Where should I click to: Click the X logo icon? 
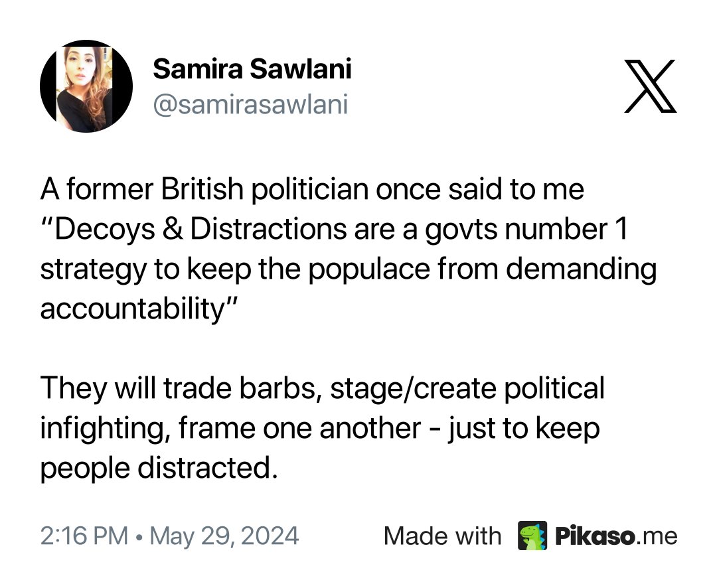(651, 86)
